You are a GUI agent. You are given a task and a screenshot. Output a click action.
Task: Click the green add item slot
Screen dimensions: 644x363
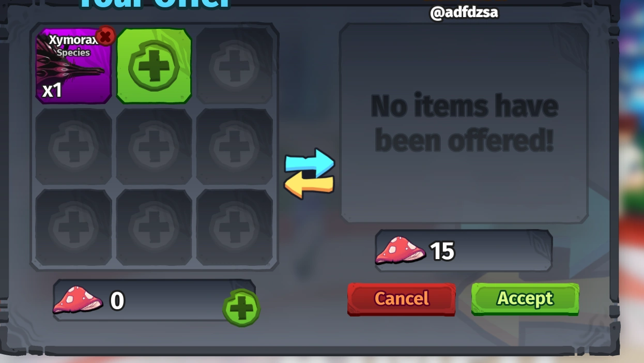coord(154,66)
